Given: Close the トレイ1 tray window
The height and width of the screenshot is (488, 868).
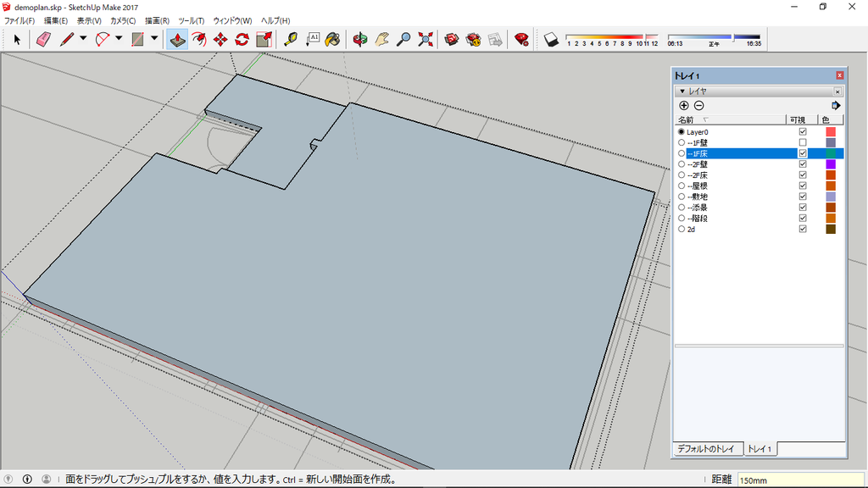Looking at the screenshot, I should pyautogui.click(x=840, y=75).
